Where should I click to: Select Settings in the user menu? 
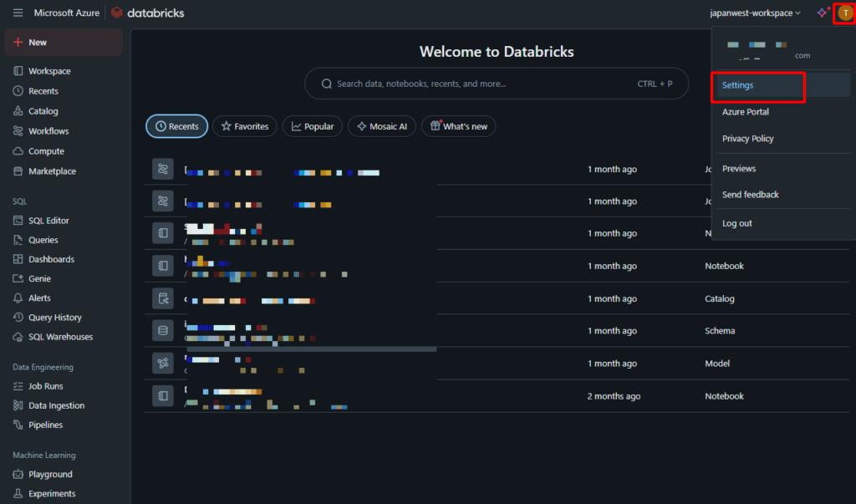click(737, 85)
